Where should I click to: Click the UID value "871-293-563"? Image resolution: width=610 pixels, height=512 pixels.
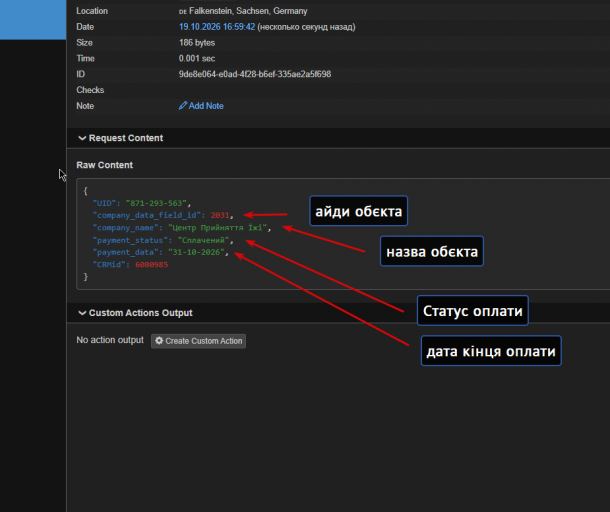pos(156,203)
